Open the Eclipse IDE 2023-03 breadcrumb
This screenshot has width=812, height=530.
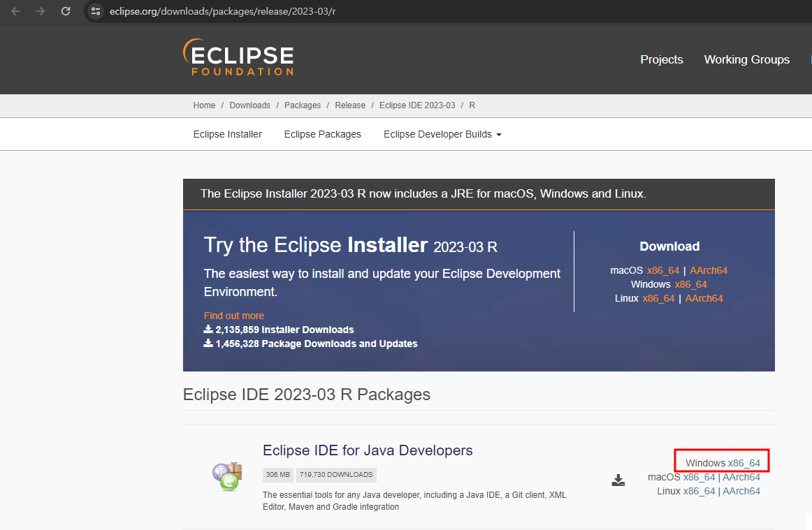tap(417, 105)
